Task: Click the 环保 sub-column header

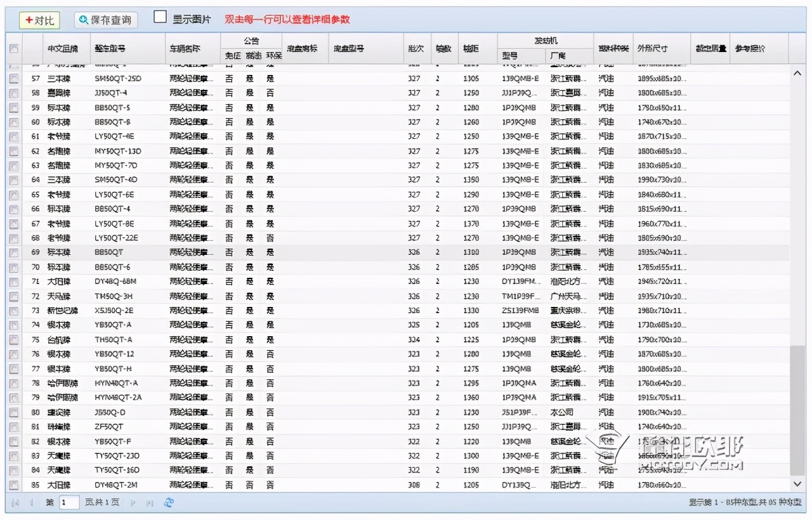Action: coord(273,56)
